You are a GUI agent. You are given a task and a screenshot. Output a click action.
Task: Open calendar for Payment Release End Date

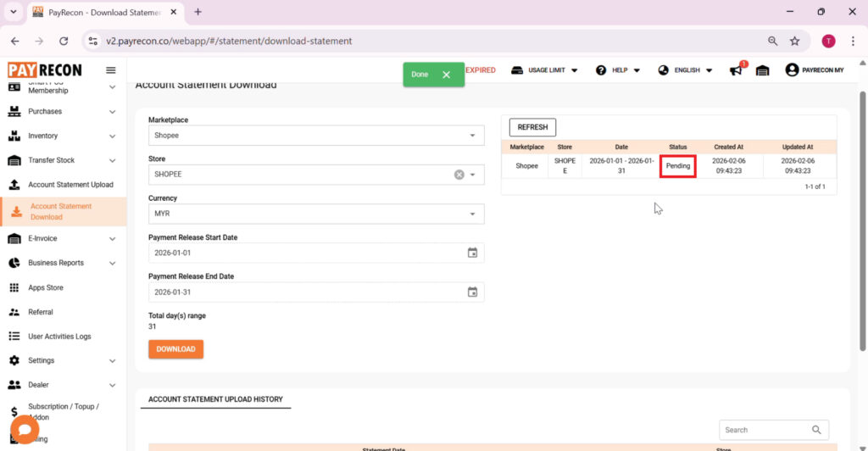point(472,292)
